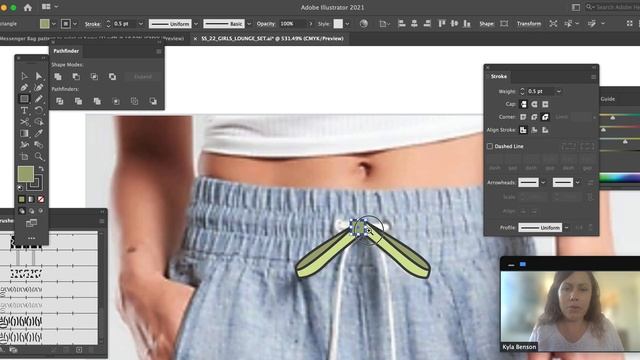Open Brush Definition dropdown labeled Basic
The height and width of the screenshot is (360, 640).
coord(249,24)
